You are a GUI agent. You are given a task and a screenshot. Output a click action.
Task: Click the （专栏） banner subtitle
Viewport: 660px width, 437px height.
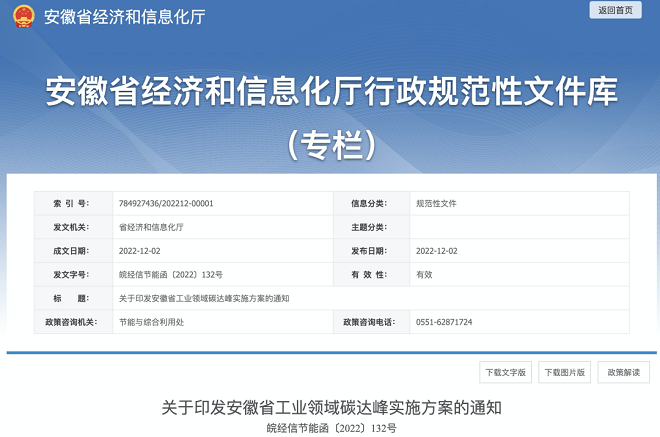(x=331, y=146)
